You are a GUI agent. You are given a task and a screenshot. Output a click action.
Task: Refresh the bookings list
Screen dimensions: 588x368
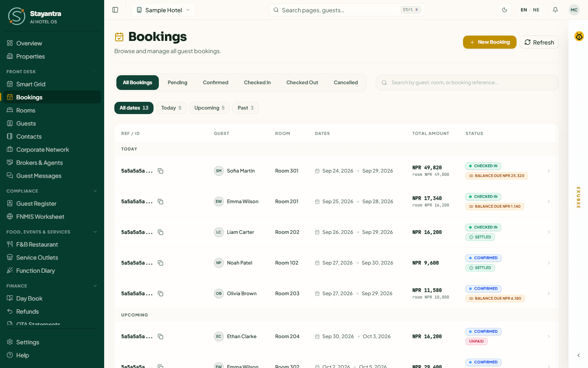[x=539, y=42]
